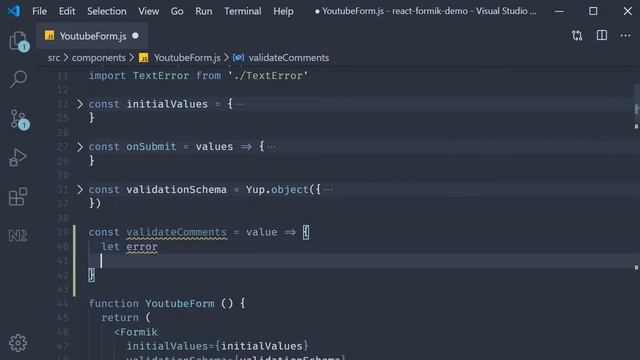Click the symbol icon before validateComments breadcrumb

[x=238, y=58]
